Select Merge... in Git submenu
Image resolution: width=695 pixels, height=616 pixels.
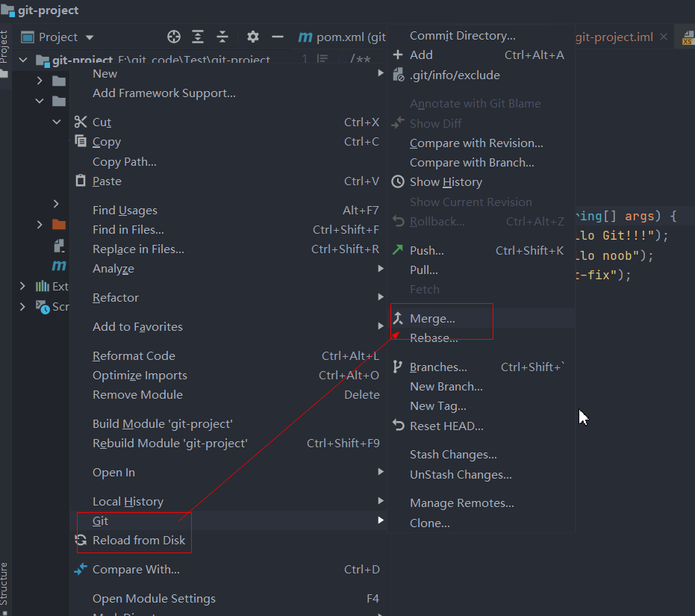[481, 318]
